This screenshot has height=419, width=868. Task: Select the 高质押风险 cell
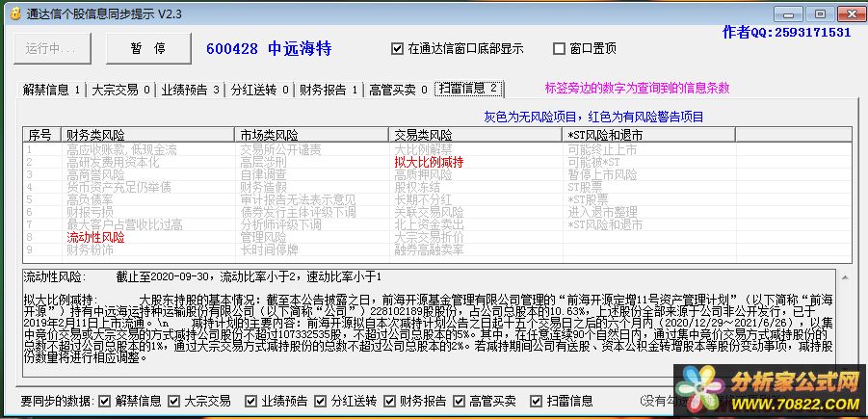pyautogui.click(x=423, y=175)
